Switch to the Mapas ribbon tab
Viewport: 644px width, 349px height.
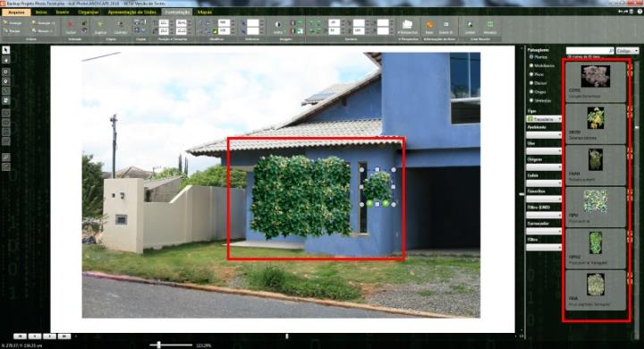(x=205, y=13)
